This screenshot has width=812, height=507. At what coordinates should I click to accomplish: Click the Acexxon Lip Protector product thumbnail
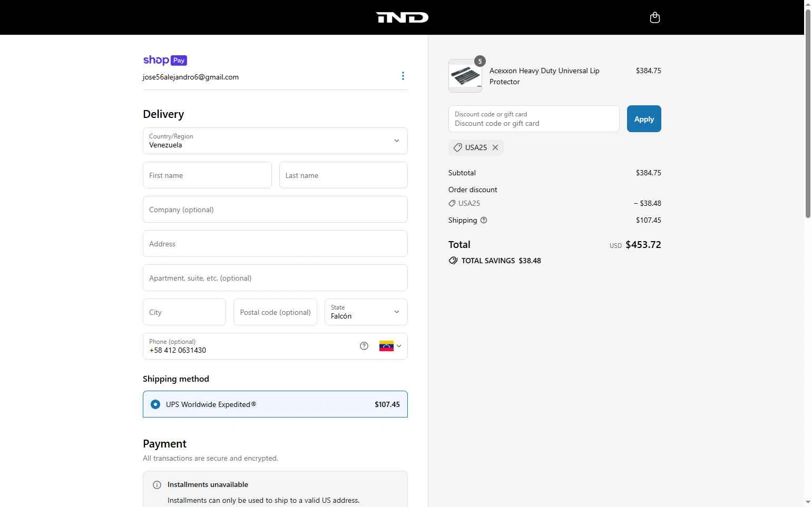tap(465, 76)
